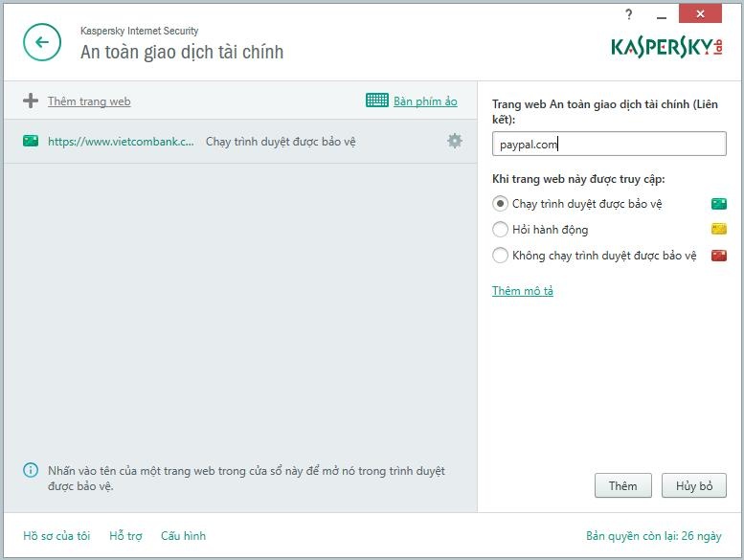The height and width of the screenshot is (560, 744).
Task: Close the Kaspersky window
Action: (700, 14)
